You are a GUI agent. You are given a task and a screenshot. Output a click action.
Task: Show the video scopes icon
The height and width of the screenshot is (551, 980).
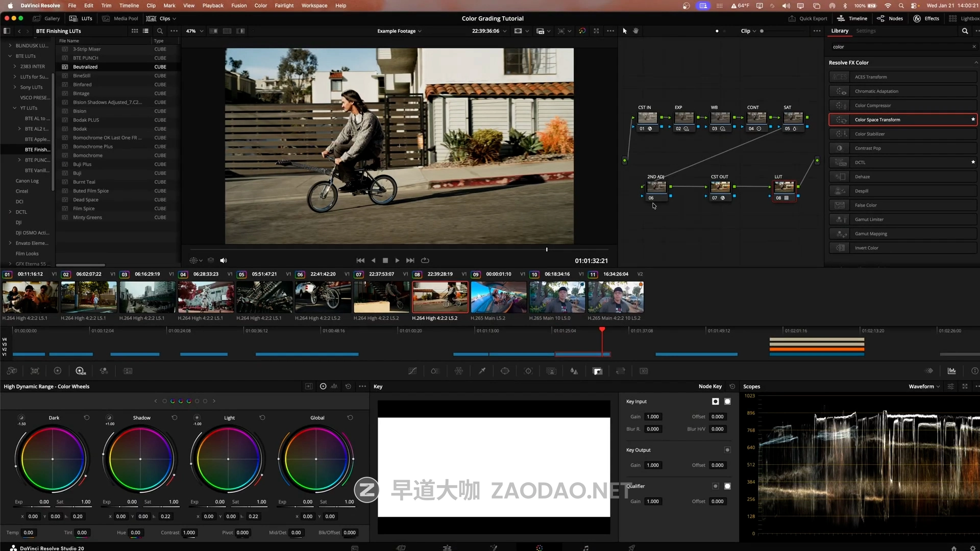(951, 371)
